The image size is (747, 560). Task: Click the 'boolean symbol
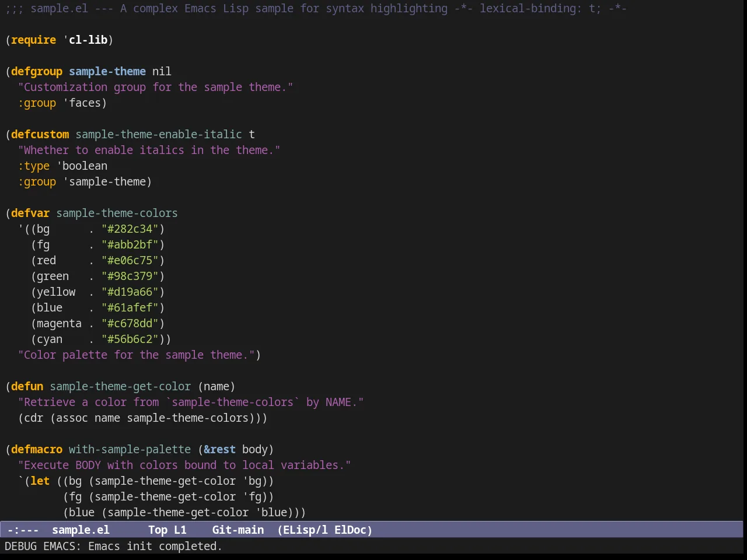82,166
